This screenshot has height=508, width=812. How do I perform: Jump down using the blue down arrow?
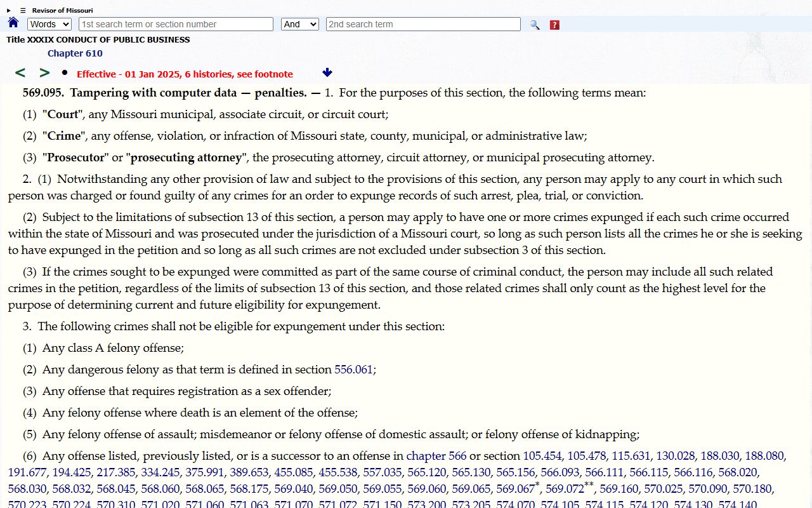pyautogui.click(x=327, y=73)
